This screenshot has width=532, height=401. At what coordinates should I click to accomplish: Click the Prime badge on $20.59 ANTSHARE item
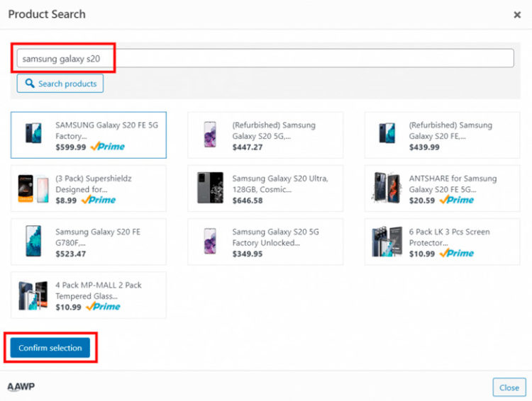(x=456, y=200)
